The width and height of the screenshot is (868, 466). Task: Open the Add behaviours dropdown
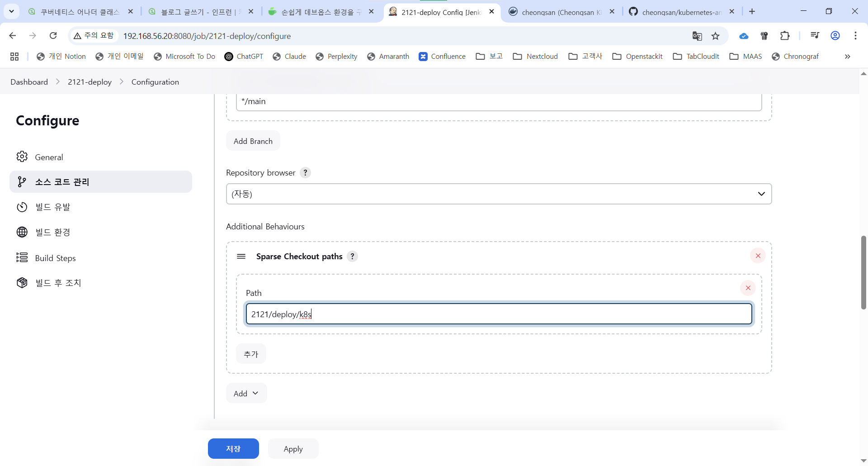[246, 393]
